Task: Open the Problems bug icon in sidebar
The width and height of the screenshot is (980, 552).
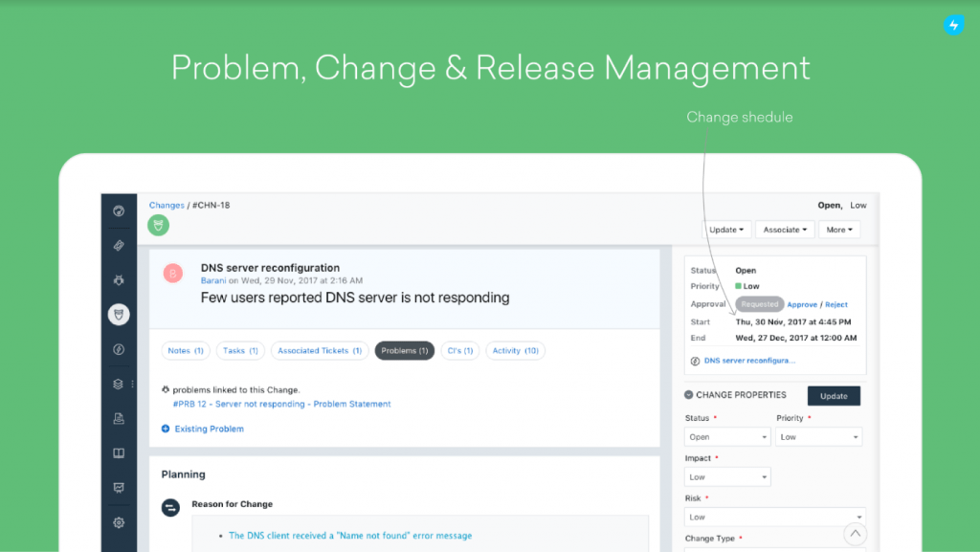Action: (119, 280)
